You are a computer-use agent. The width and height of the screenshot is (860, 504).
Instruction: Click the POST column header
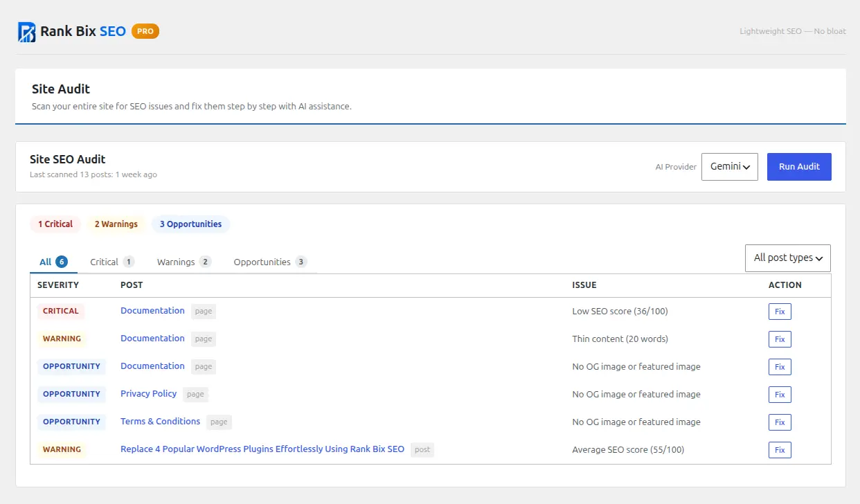tap(132, 285)
